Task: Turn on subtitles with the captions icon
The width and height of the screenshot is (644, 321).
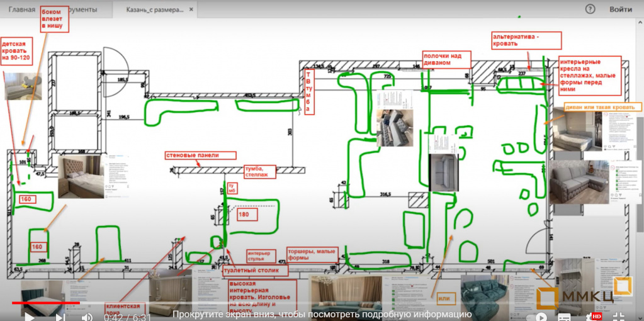Action: click(564, 317)
